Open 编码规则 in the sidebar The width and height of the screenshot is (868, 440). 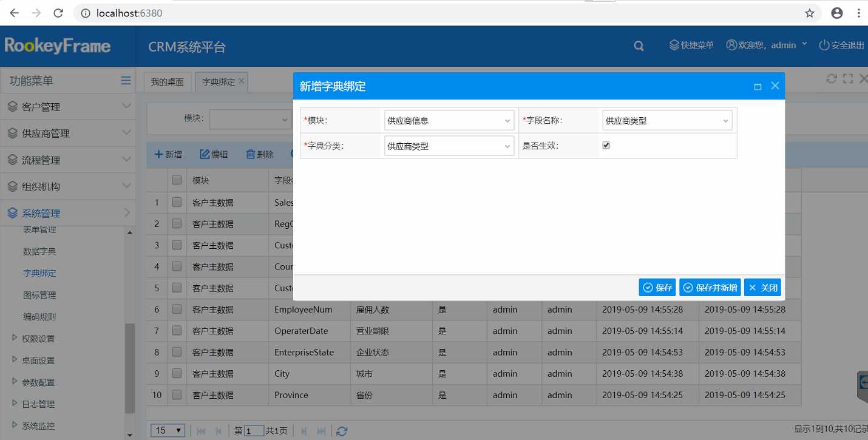coord(39,317)
